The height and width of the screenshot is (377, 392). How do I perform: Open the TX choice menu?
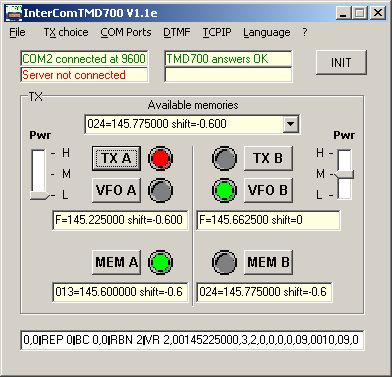pyautogui.click(x=66, y=32)
